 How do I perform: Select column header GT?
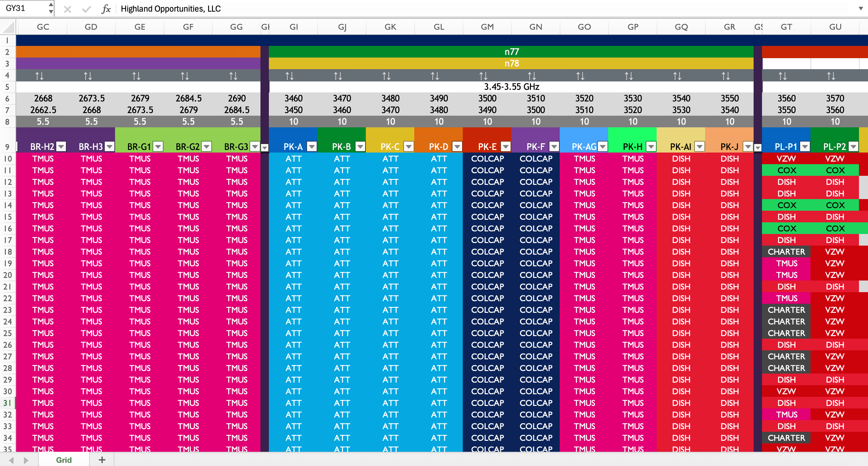click(787, 27)
